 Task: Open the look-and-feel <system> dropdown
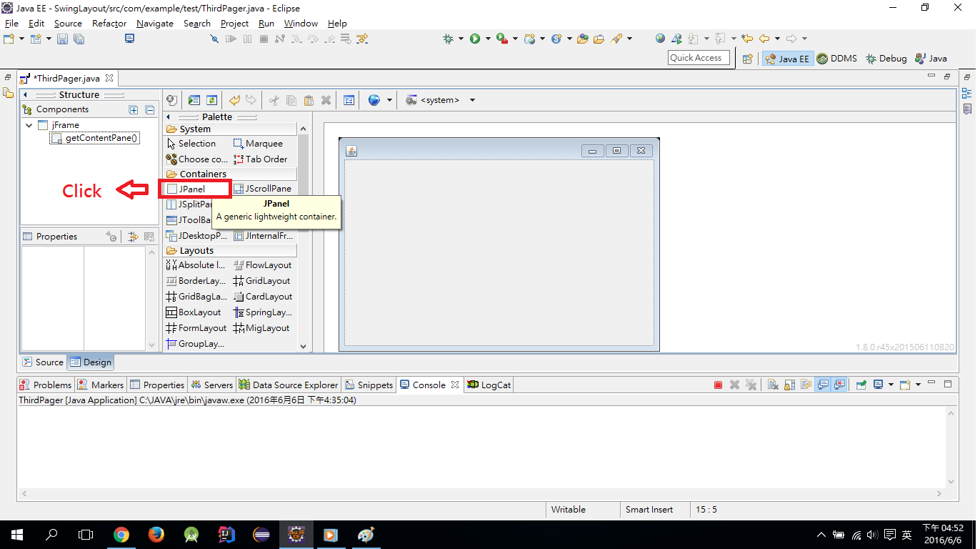(472, 100)
